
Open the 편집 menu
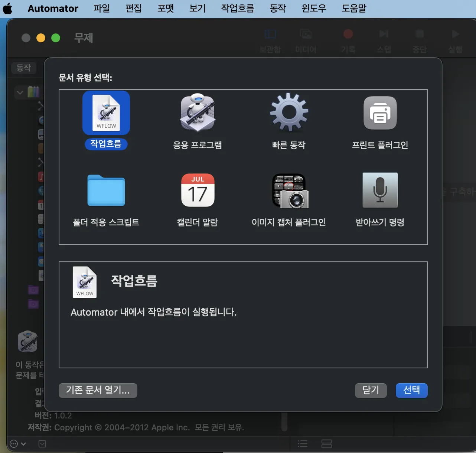pos(134,8)
